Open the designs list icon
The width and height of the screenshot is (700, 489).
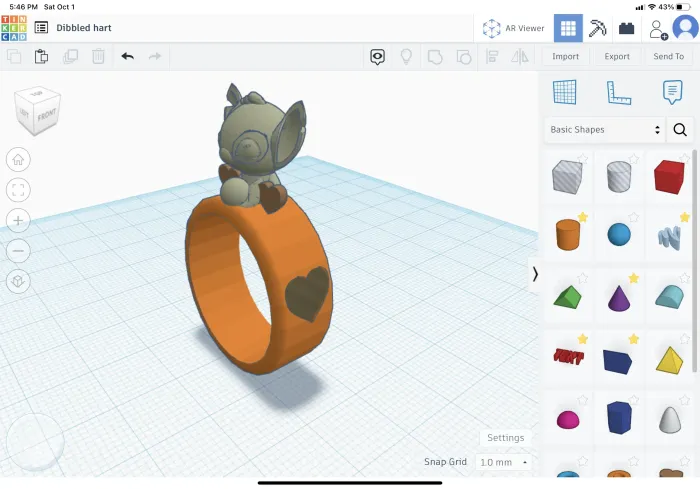(x=41, y=28)
